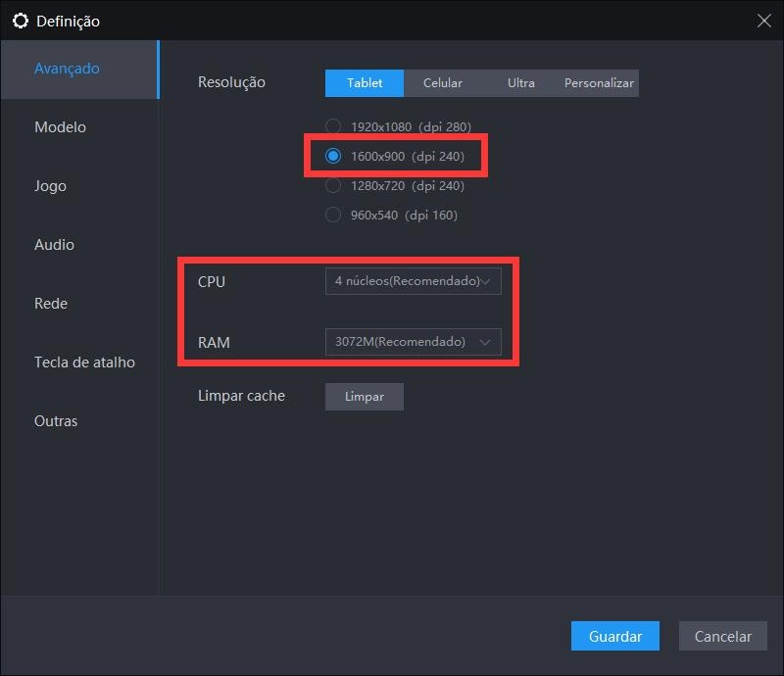Screen dimensions: 784x676
Task: Select the 1920x1080 (dpi 280) resolution
Action: coord(333,126)
